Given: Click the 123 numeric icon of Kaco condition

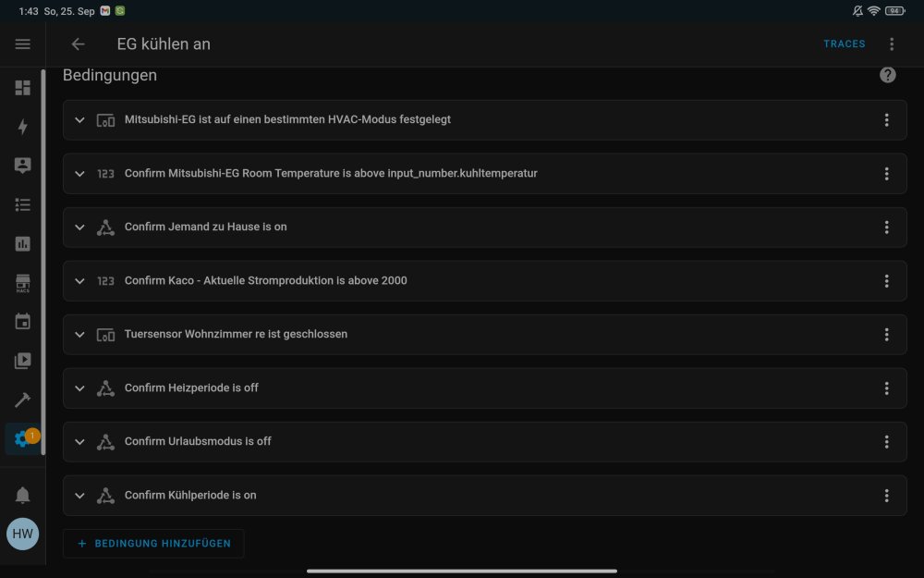Looking at the screenshot, I should pos(105,281).
